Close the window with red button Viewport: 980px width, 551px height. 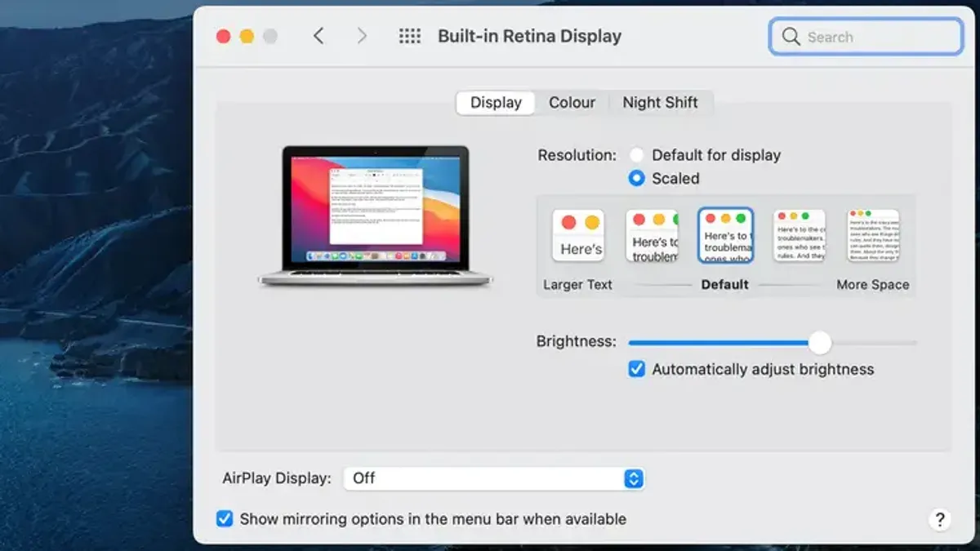pos(223,37)
